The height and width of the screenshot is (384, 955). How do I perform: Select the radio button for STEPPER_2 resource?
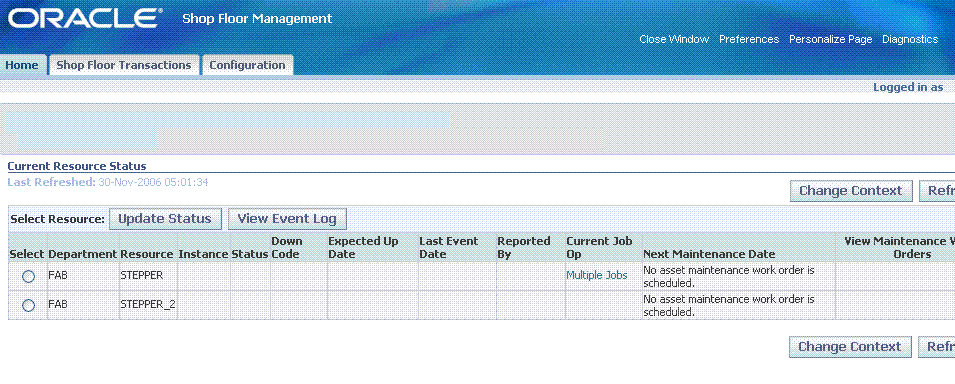[x=28, y=305]
